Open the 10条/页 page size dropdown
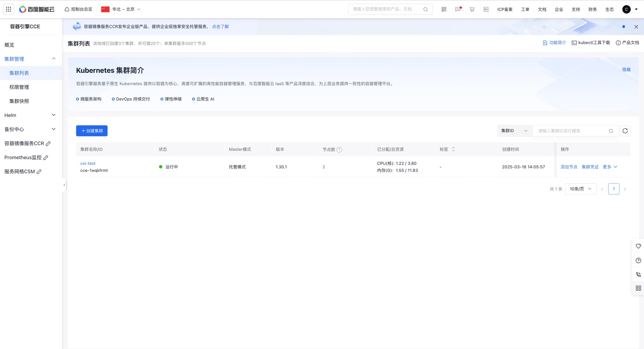644x349 pixels. tap(581, 189)
